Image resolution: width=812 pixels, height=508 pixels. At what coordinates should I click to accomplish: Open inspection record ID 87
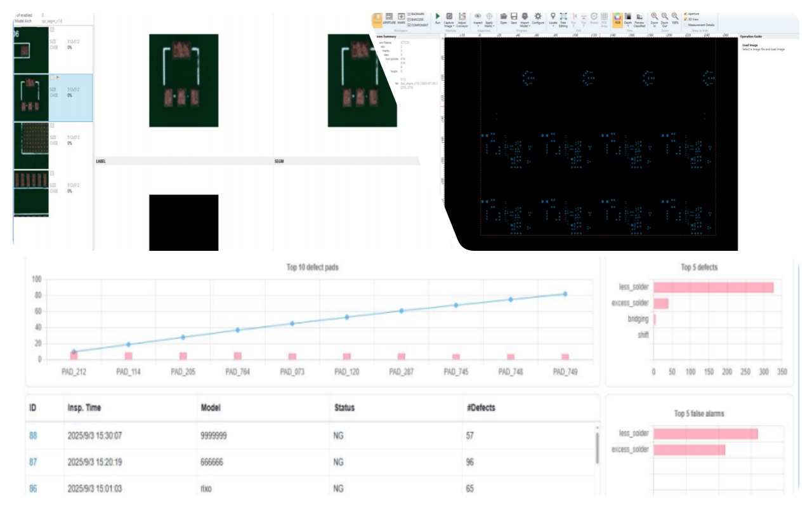click(33, 462)
